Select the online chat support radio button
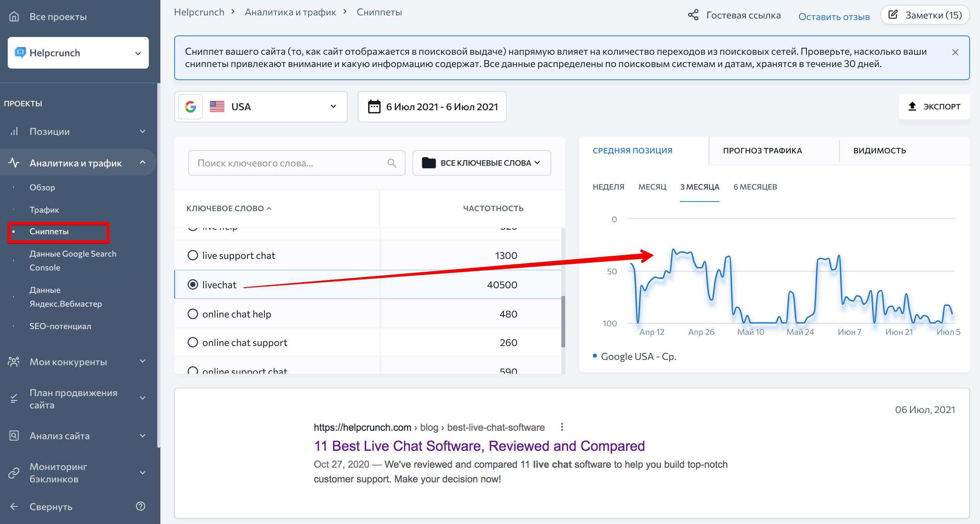Image resolution: width=980 pixels, height=524 pixels. 193,342
